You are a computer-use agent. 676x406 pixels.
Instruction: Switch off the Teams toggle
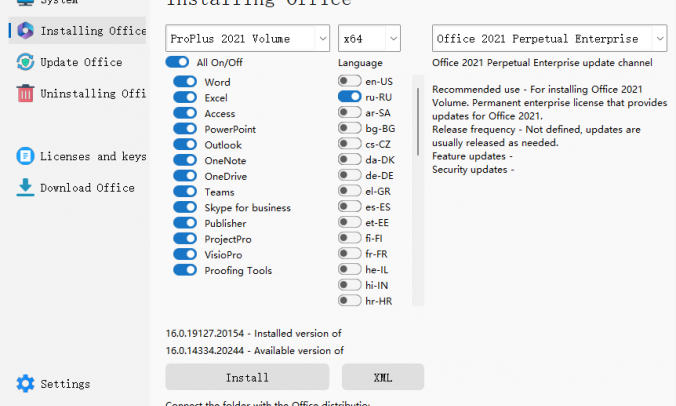185,191
